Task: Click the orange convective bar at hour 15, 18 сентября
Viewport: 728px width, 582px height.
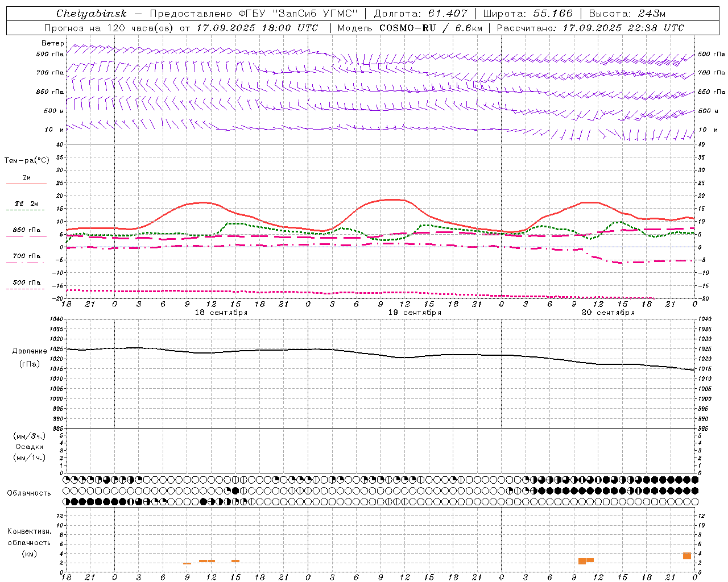Action: 235,561
